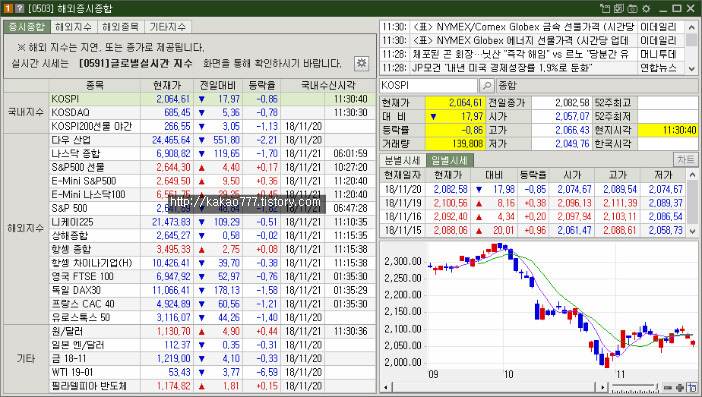
Task: Click the screen number '1' icon in title bar
Action: pos(8,9)
